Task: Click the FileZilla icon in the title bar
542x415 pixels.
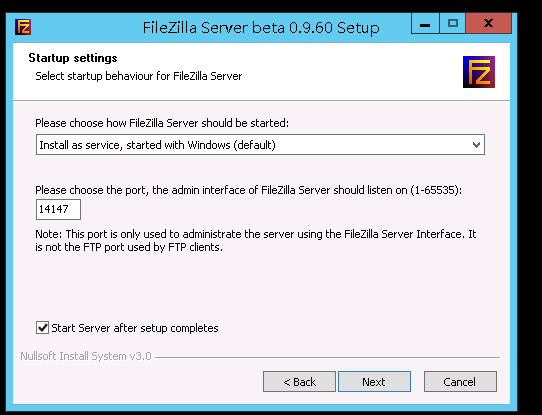Action: [x=23, y=27]
